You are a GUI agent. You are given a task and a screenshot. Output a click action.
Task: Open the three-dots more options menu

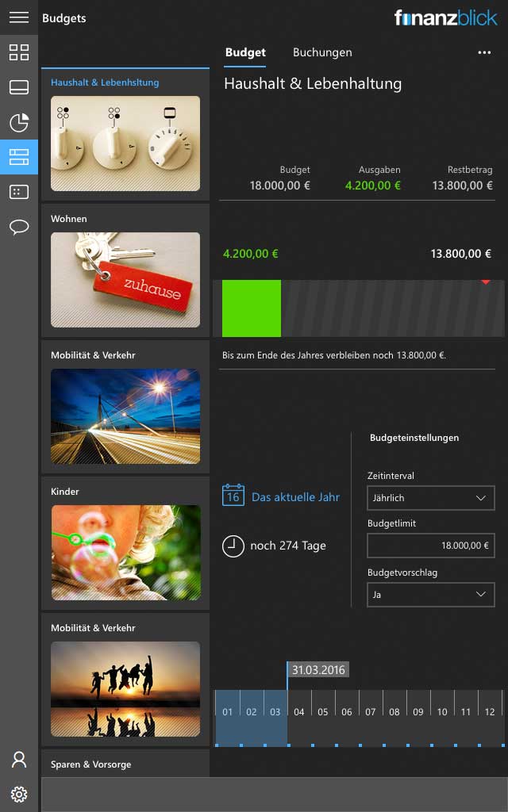coord(484,52)
